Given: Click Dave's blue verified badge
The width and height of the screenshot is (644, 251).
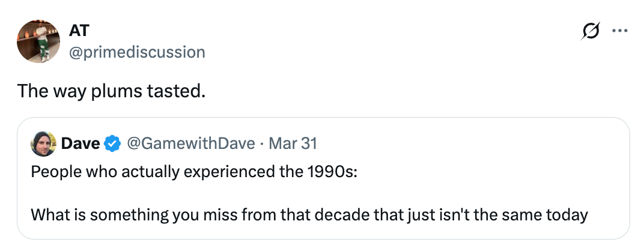Looking at the screenshot, I should [112, 144].
